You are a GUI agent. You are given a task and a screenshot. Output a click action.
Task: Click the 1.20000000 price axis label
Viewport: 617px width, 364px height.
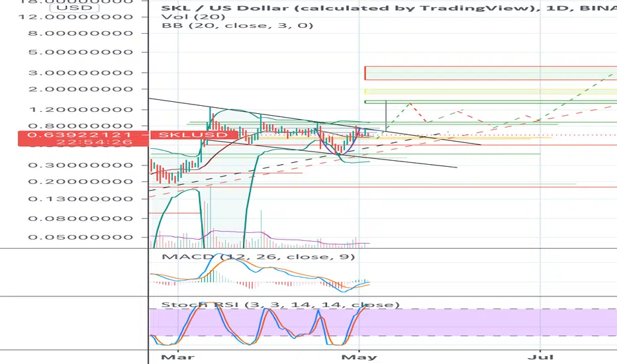pos(81,109)
